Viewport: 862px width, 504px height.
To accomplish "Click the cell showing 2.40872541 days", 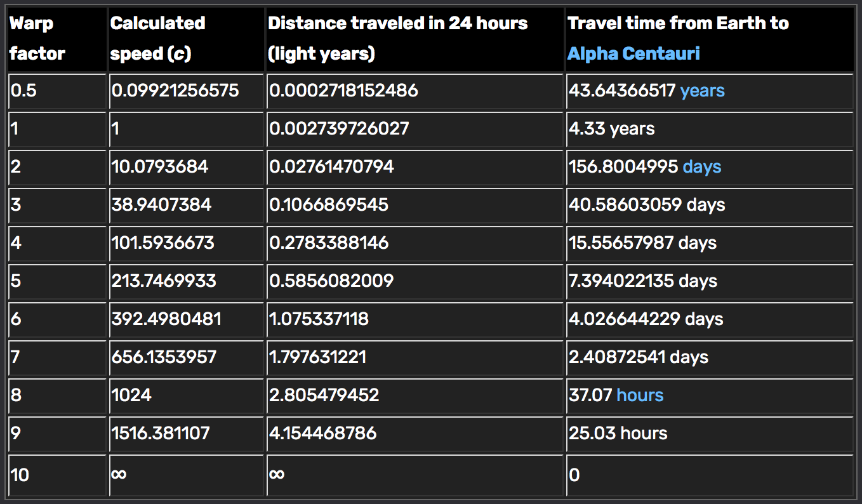I will (x=638, y=357).
